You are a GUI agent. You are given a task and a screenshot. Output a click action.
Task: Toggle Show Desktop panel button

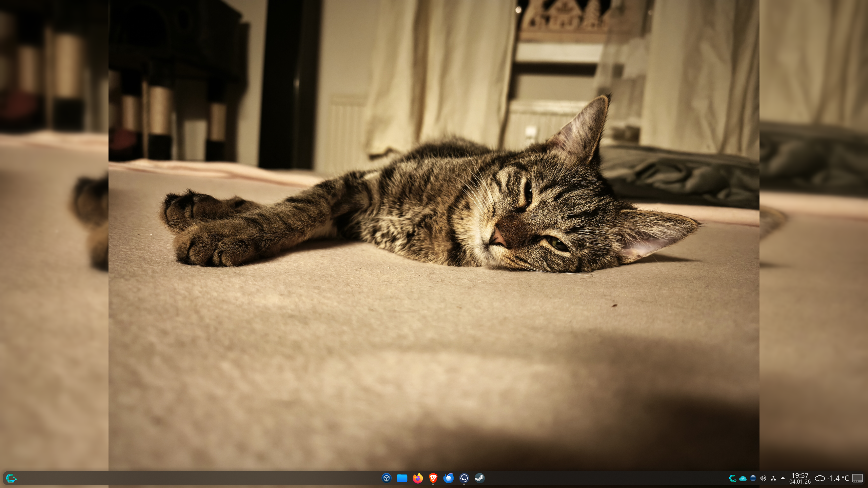point(858,478)
